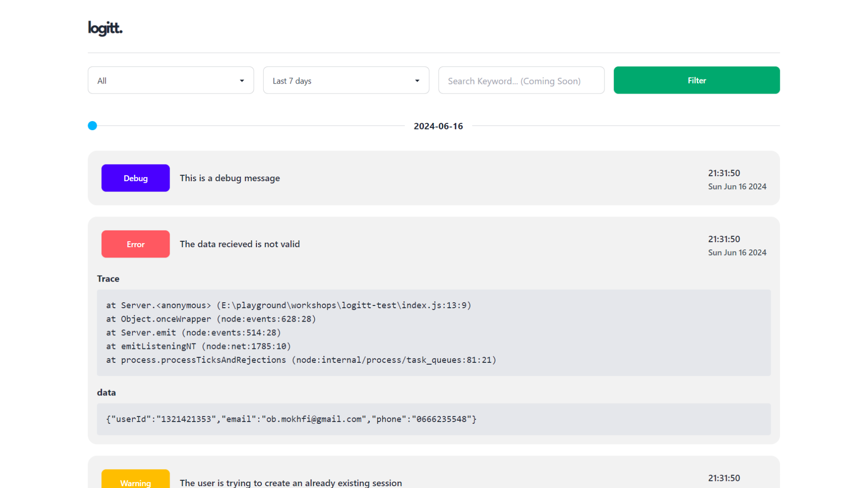Click the Trace section heading
The width and height of the screenshot is (868, 488).
click(108, 279)
